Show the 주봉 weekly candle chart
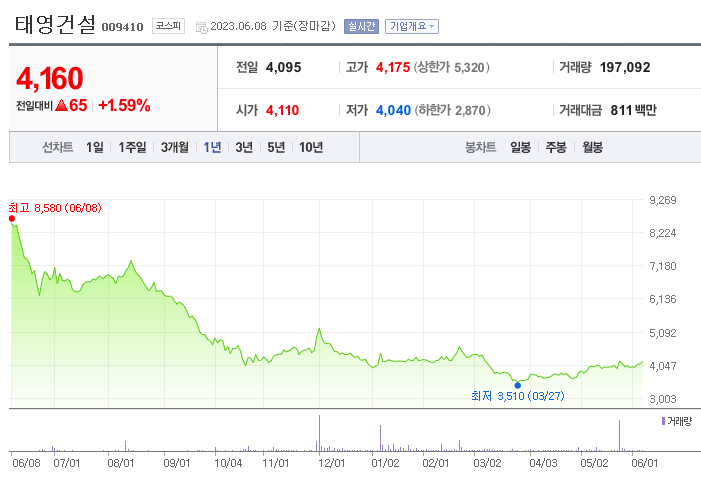 556,147
